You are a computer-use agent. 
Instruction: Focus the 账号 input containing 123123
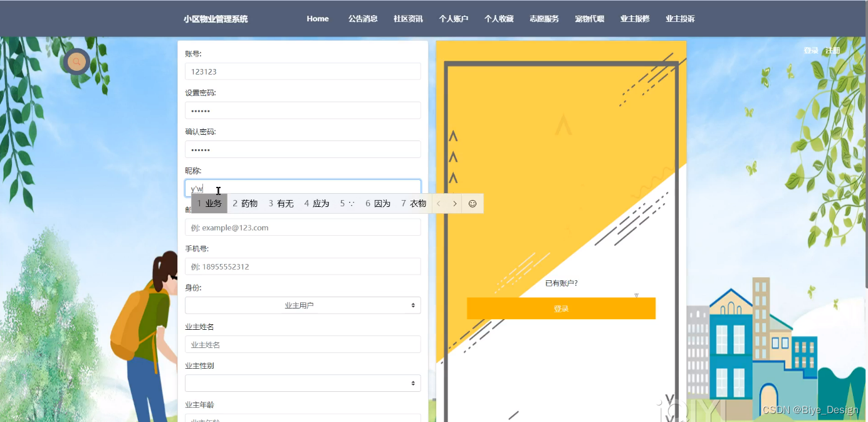[303, 71]
